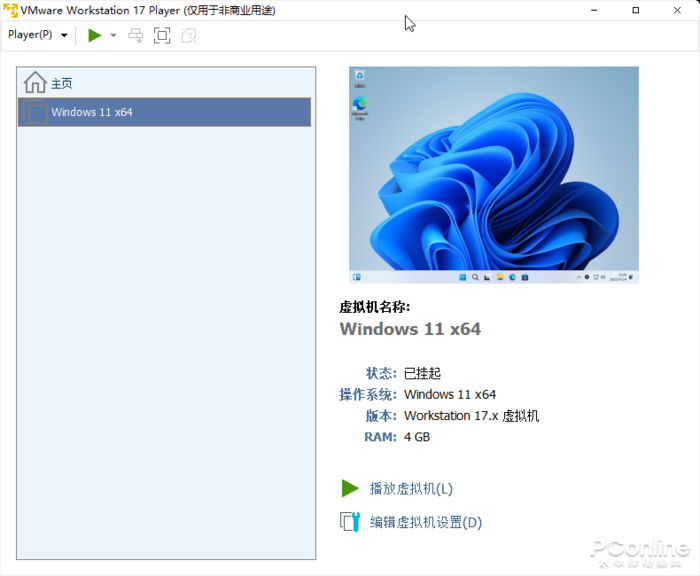Image resolution: width=700 pixels, height=576 pixels.
Task: Select Windows 11 x64 in the library list
Action: (164, 112)
